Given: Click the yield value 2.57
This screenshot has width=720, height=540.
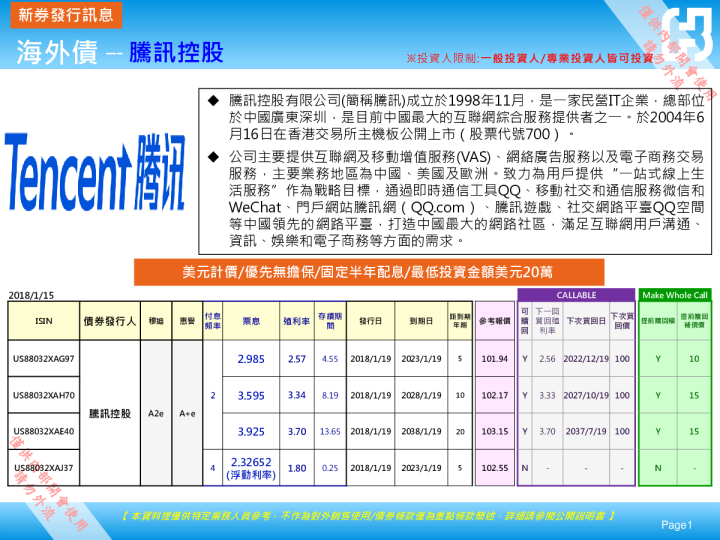Looking at the screenshot, I should coord(297,359).
